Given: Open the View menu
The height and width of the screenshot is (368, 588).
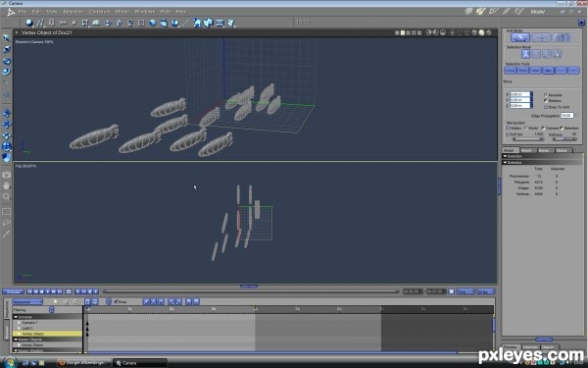Looking at the screenshot, I should pos(52,12).
